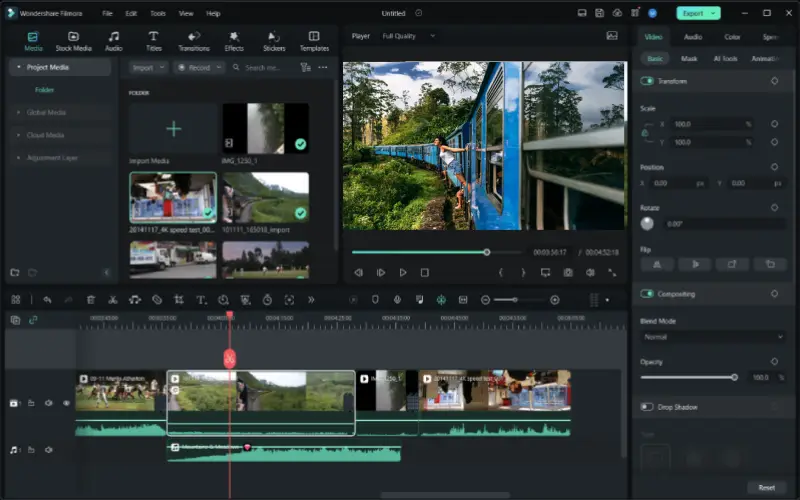Click the player fullscreen expand icon
800x500 pixels.
coord(612,272)
